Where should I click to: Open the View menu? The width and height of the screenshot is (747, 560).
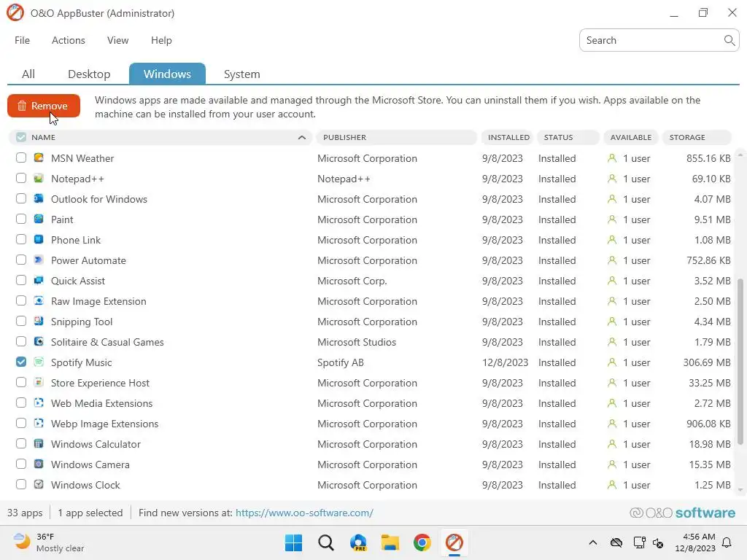(117, 41)
